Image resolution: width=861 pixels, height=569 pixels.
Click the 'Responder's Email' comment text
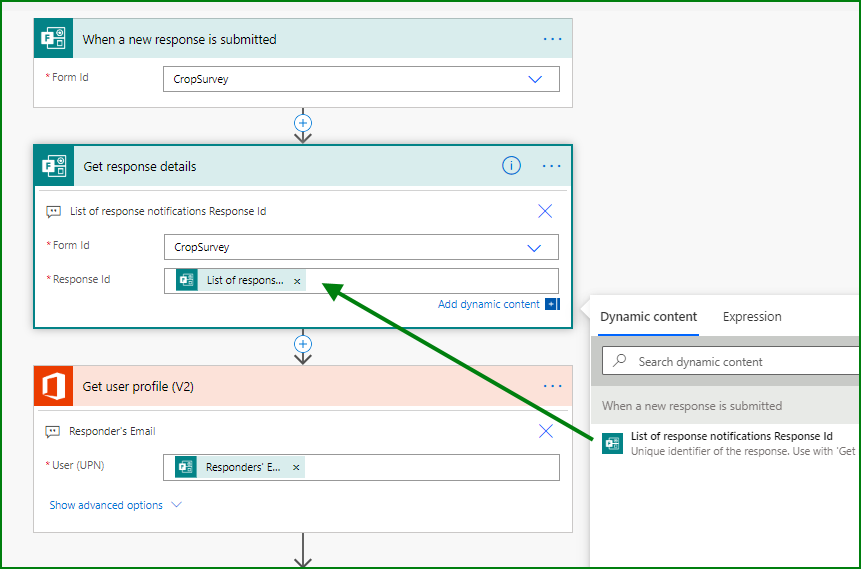tap(113, 432)
